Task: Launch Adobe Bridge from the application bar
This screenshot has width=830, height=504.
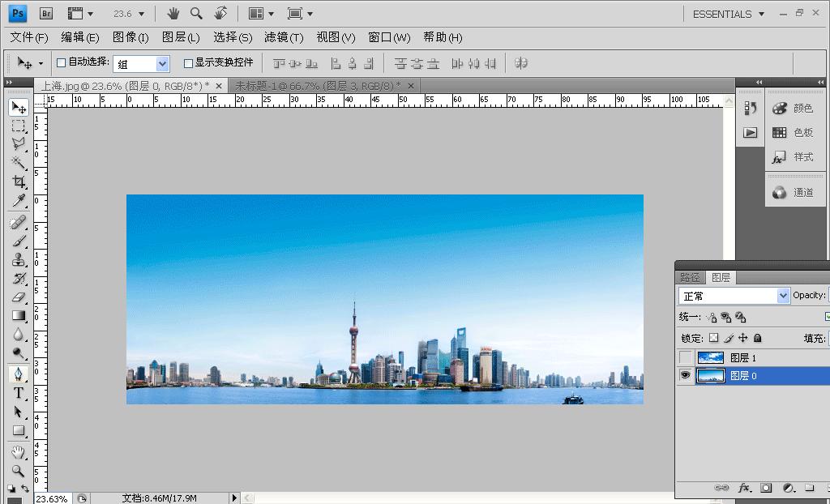Action: 46,13
